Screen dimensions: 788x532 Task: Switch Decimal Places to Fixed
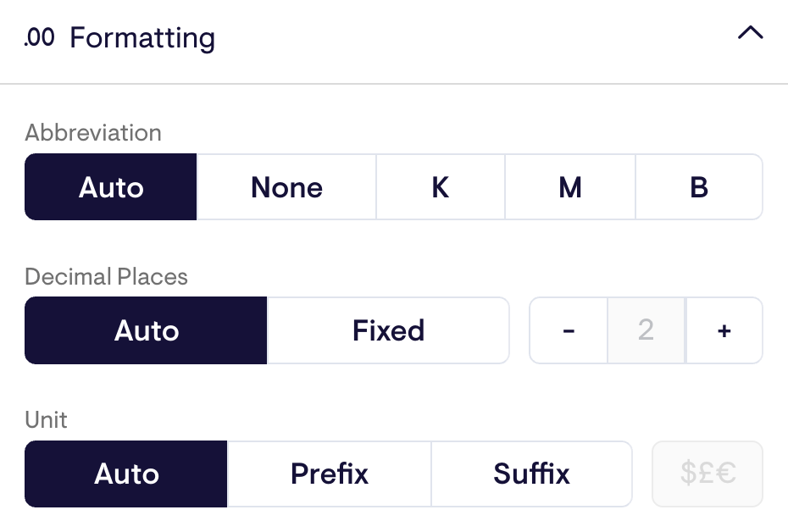click(388, 330)
